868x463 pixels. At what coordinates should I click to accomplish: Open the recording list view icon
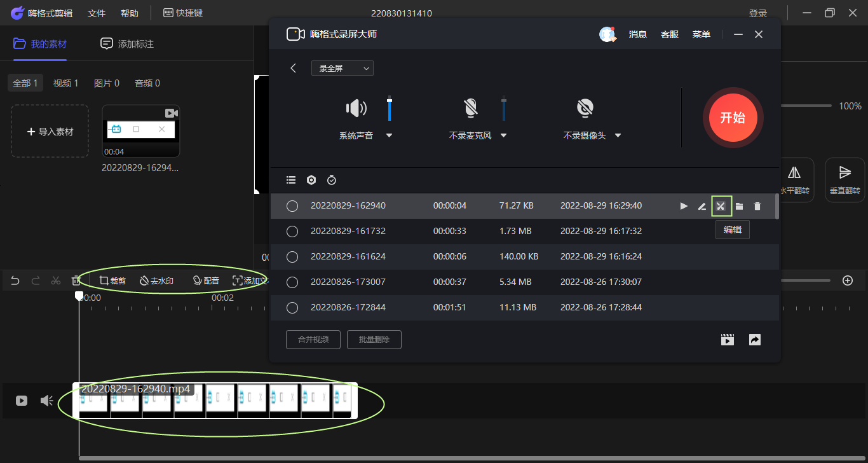[x=291, y=180]
